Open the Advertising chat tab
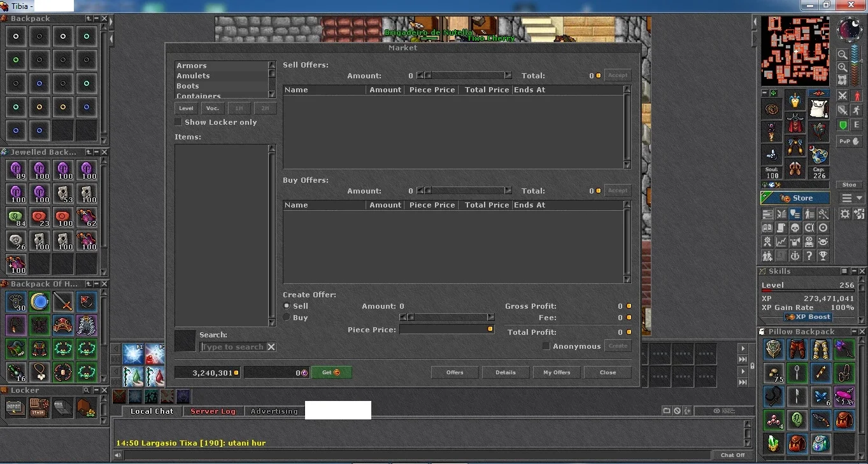 [x=274, y=411]
